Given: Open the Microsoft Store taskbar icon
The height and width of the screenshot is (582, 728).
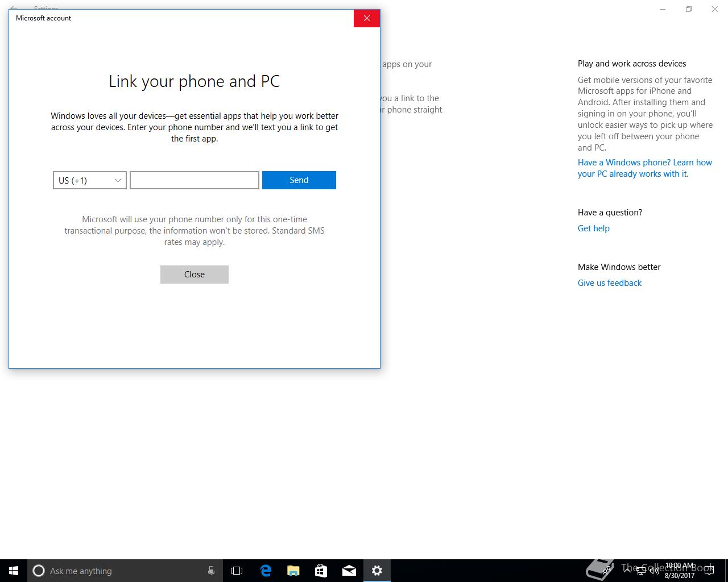Looking at the screenshot, I should click(x=321, y=571).
